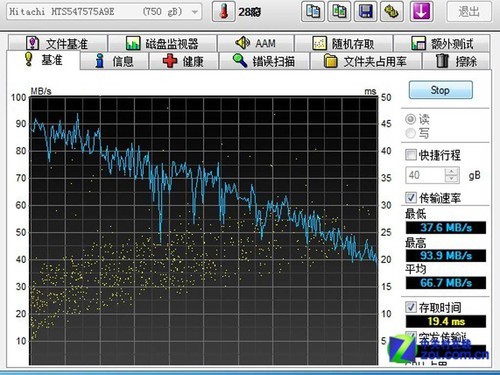Click the speaker icon on AAM tab
This screenshot has width=500, height=375.
point(242,43)
